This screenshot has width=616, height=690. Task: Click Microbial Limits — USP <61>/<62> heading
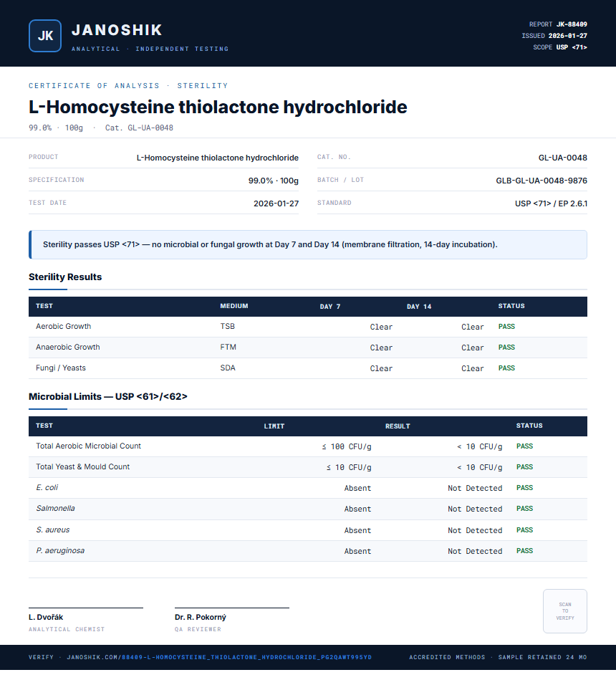point(107,396)
